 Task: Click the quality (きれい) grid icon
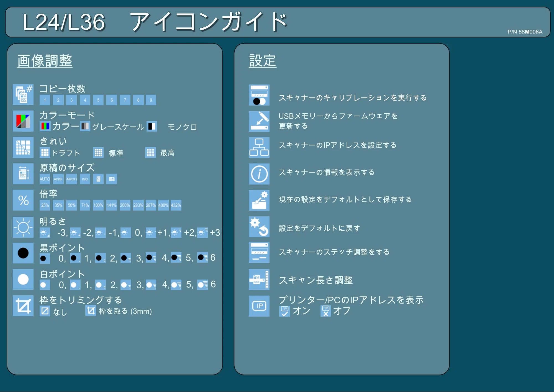pos(23,147)
